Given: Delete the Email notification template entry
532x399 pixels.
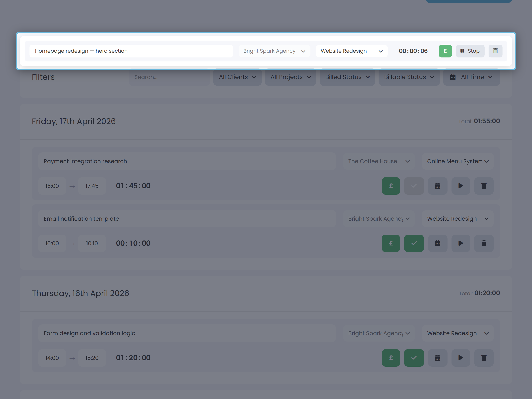Looking at the screenshot, I should pos(484,243).
